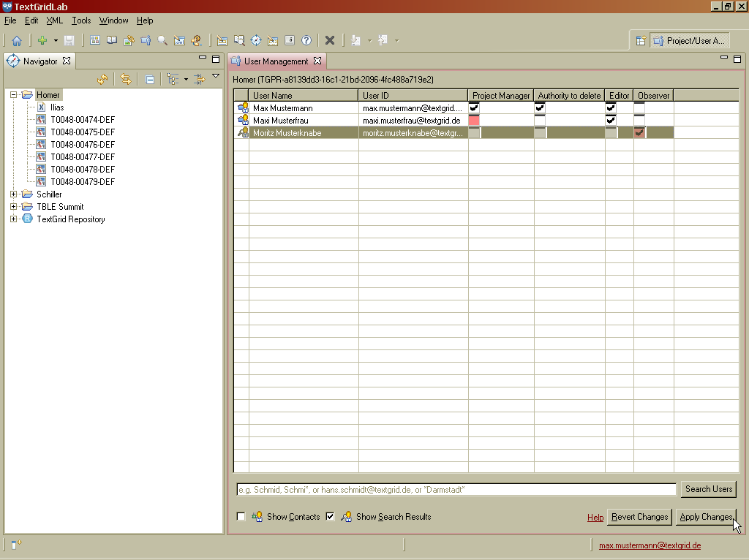Open the Navigator view menu triangle
This screenshot has width=749, height=560.
click(216, 76)
